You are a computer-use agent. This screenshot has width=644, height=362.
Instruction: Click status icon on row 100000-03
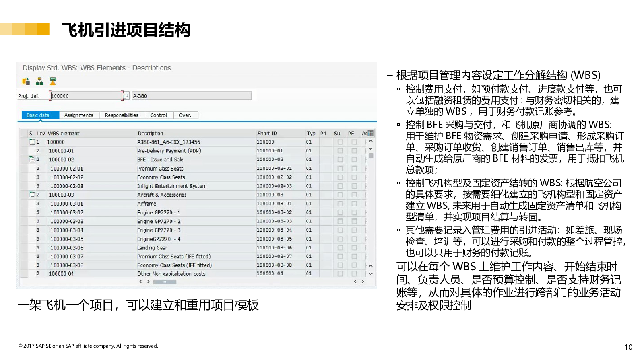coord(32,195)
